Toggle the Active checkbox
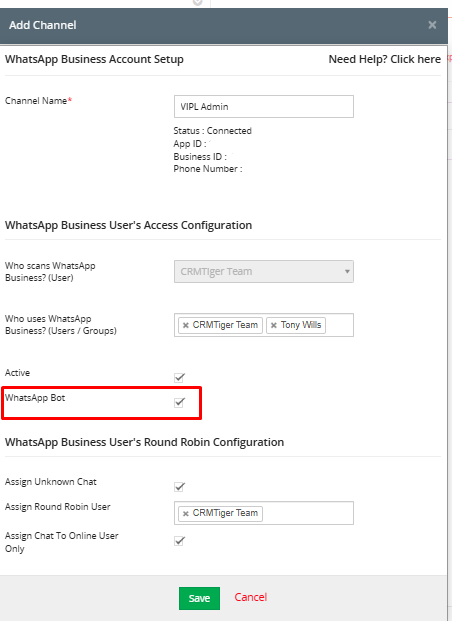This screenshot has height=621, width=452. coord(179,377)
